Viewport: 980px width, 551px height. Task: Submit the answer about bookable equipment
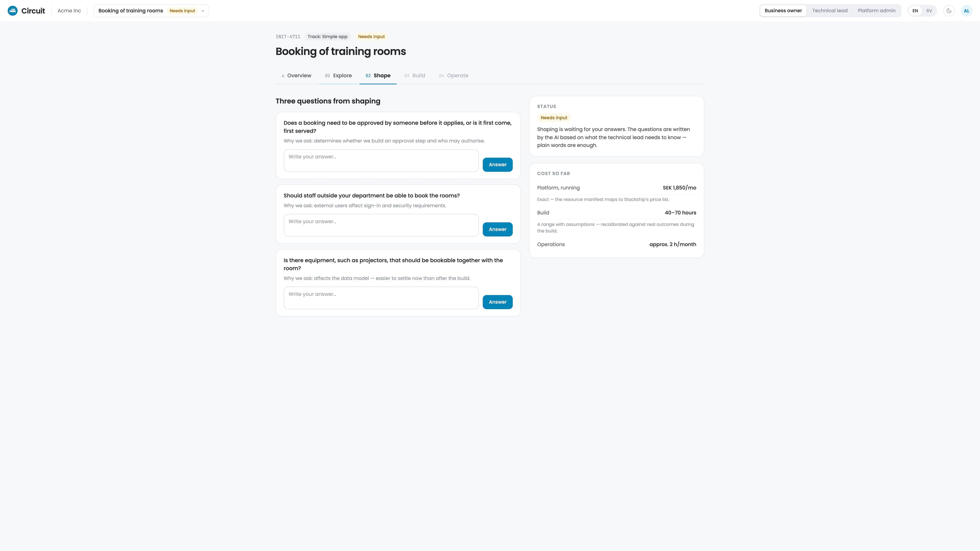point(498,302)
